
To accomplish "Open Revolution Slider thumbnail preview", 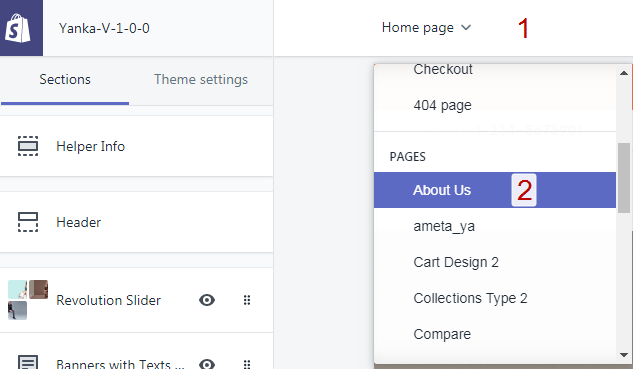I will [x=28, y=300].
